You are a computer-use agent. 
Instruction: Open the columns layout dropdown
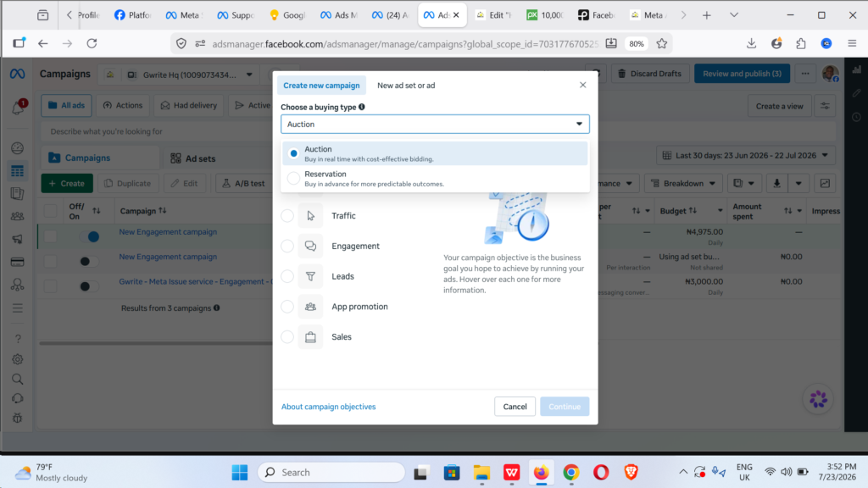[x=743, y=183]
